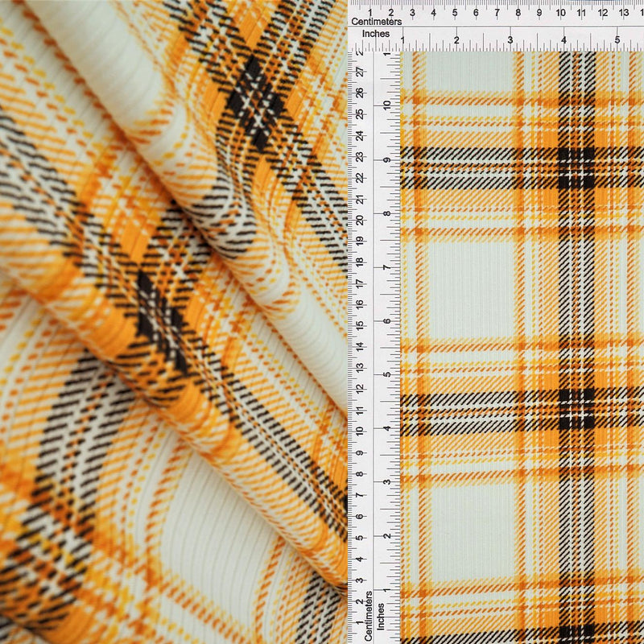Click the "27" mark on vertical centimeter ruler

coord(360,72)
